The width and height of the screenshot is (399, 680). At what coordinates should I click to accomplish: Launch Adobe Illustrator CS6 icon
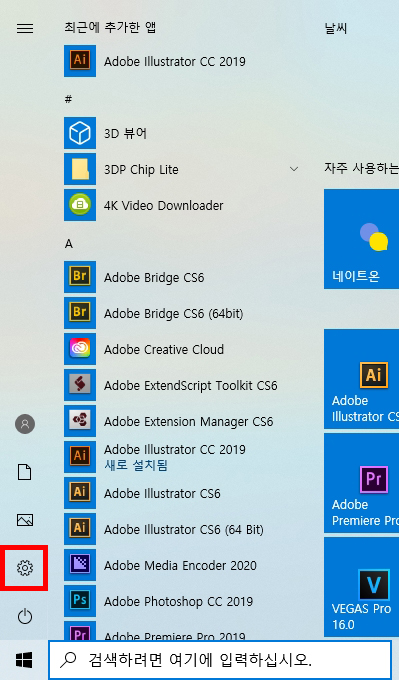coord(80,493)
